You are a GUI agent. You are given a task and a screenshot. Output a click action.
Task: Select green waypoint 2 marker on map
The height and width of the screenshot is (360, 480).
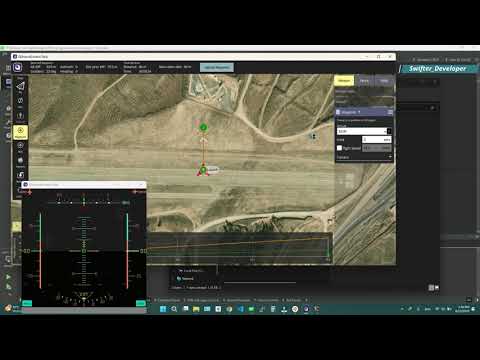203,127
